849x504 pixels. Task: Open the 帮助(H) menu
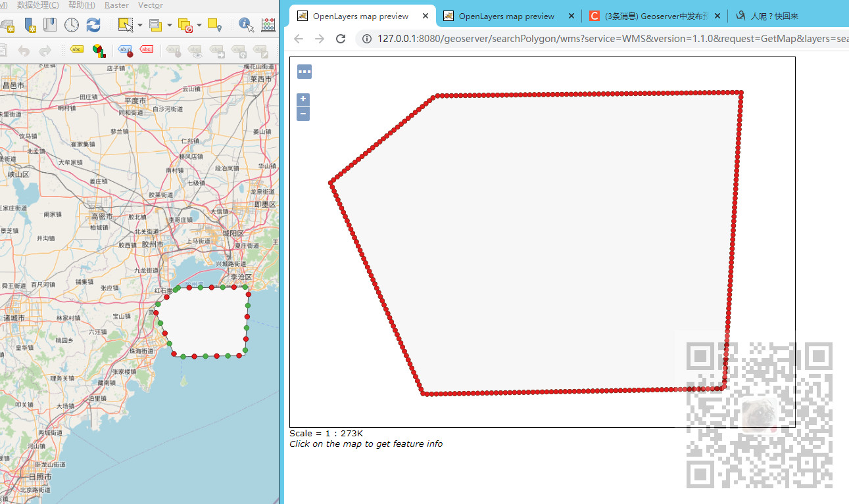[x=82, y=5]
